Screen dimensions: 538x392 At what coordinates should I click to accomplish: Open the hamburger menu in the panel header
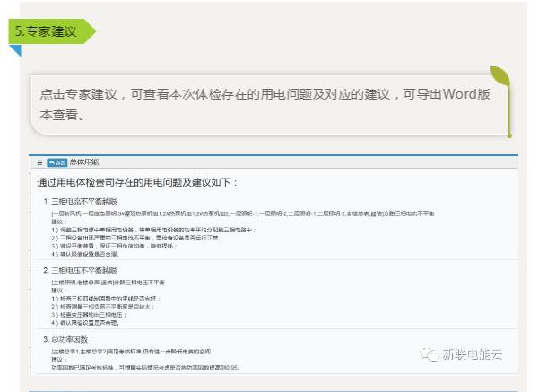pyautogui.click(x=39, y=162)
